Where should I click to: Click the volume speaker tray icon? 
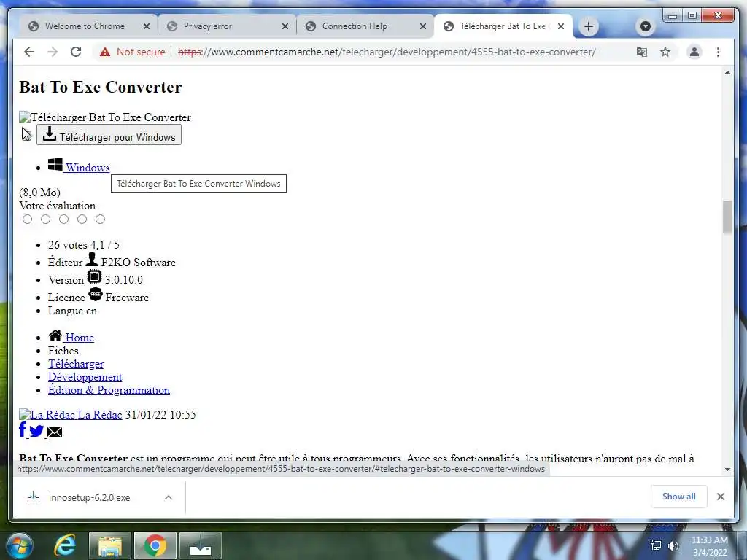tap(673, 545)
